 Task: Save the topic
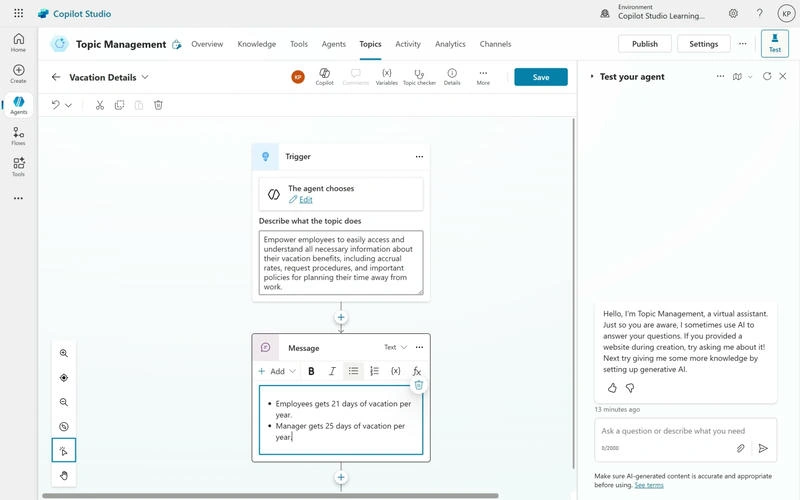541,77
